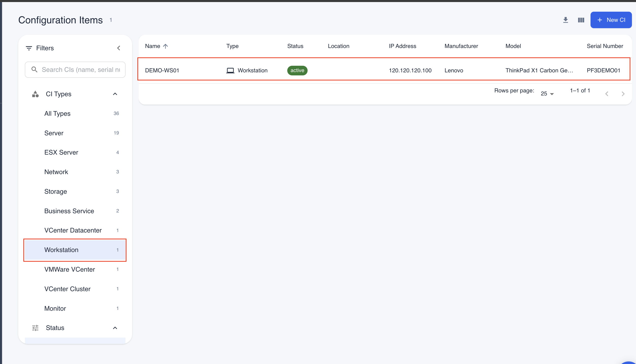The image size is (636, 364).
Task: Open the DEMO-WS01 row
Action: (162, 70)
